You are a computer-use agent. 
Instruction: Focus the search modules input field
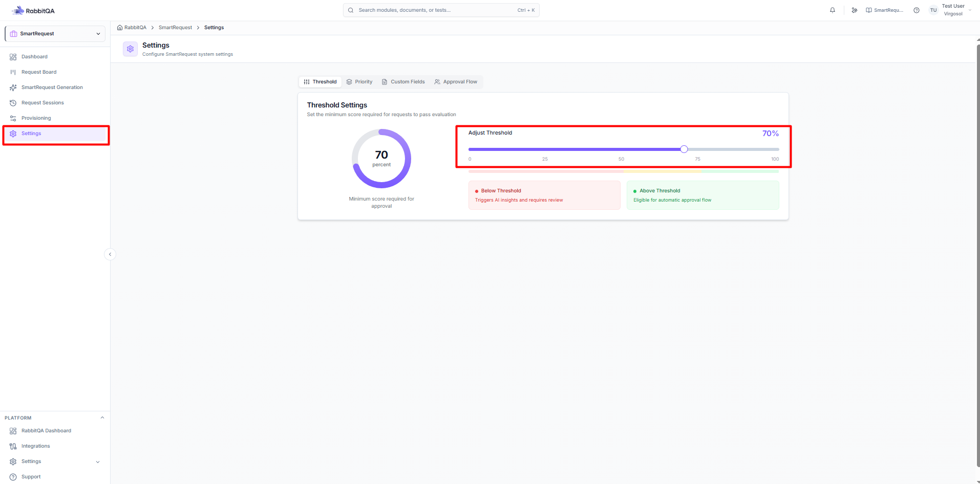(x=441, y=10)
